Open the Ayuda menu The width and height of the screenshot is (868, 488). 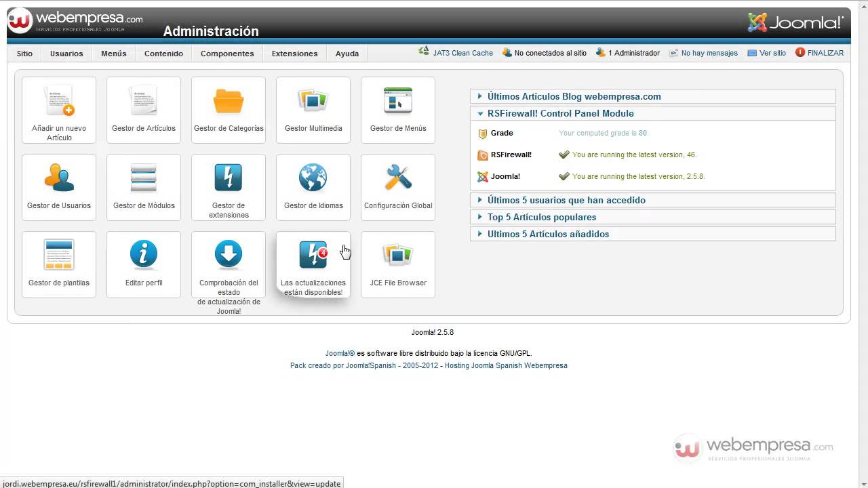347,54
